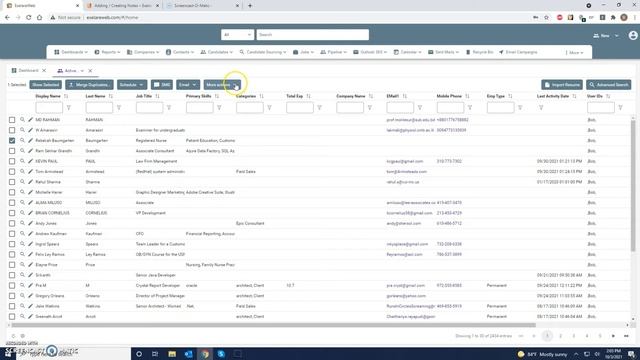Image resolution: width=640 pixels, height=360 pixels.
Task: Open Email Campaigns in the navigation bar
Action: (x=518, y=52)
